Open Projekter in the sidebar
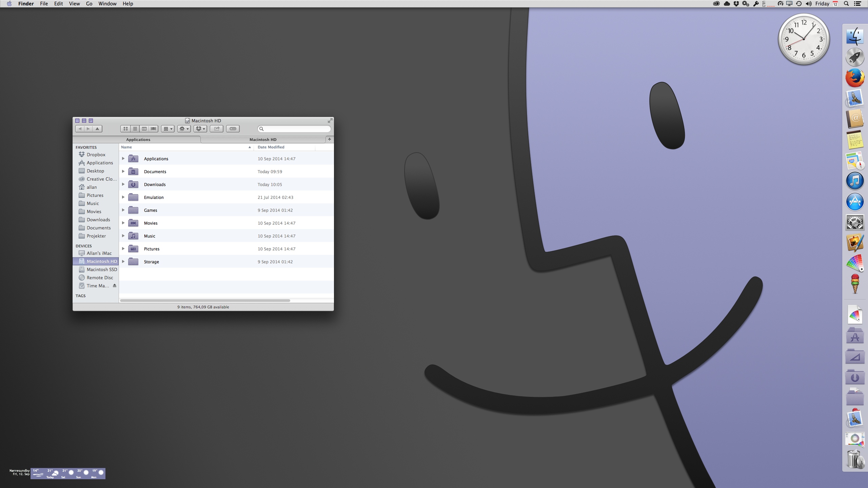 click(96, 236)
